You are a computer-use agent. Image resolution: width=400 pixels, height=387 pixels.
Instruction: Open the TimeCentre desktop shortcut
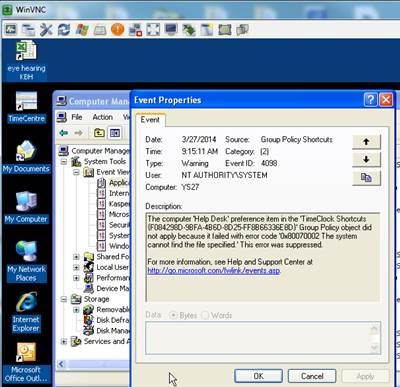click(x=26, y=107)
